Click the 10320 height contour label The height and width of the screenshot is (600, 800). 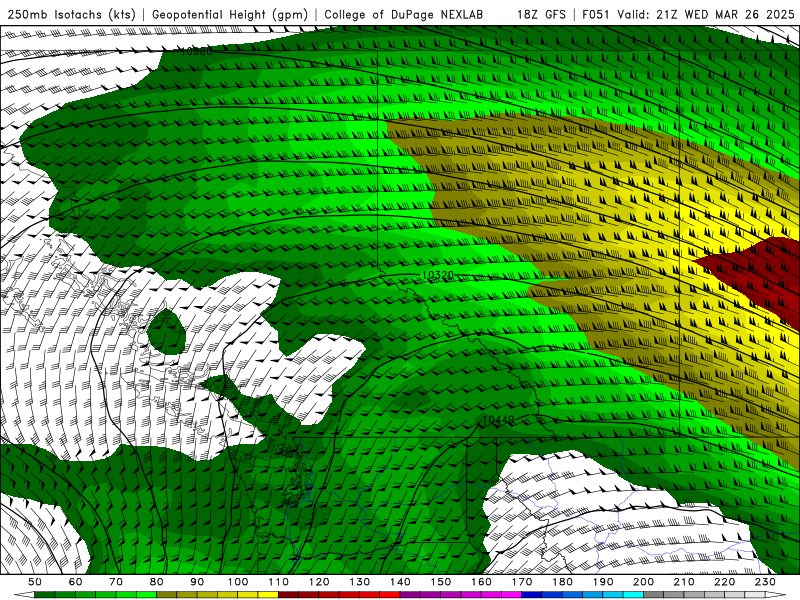coord(438,276)
